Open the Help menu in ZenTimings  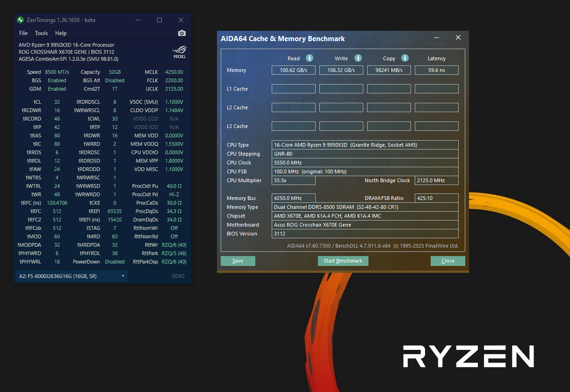61,33
